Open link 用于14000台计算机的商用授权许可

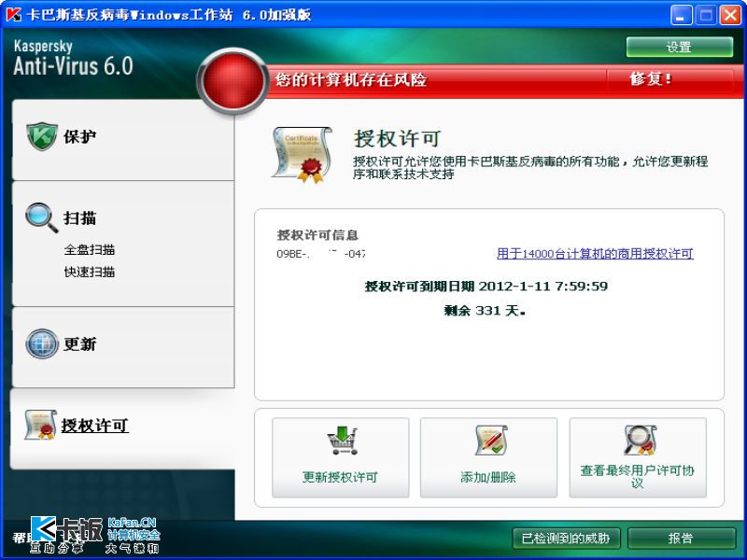(x=595, y=253)
